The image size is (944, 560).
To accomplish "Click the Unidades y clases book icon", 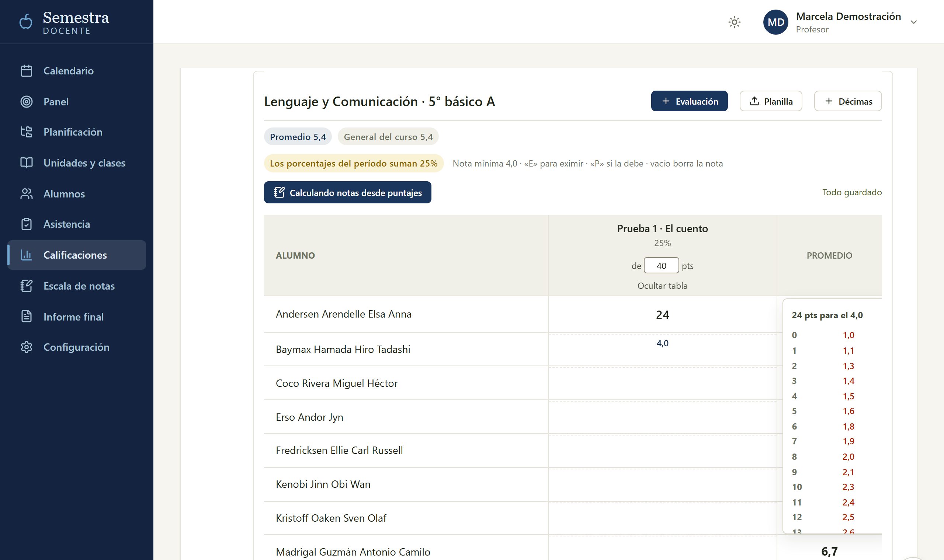I will tap(27, 163).
